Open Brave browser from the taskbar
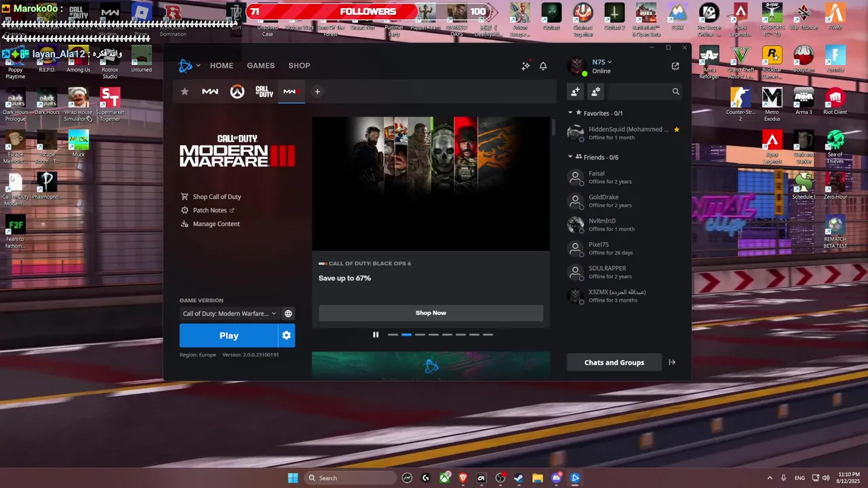868x488 pixels. pyautogui.click(x=463, y=478)
